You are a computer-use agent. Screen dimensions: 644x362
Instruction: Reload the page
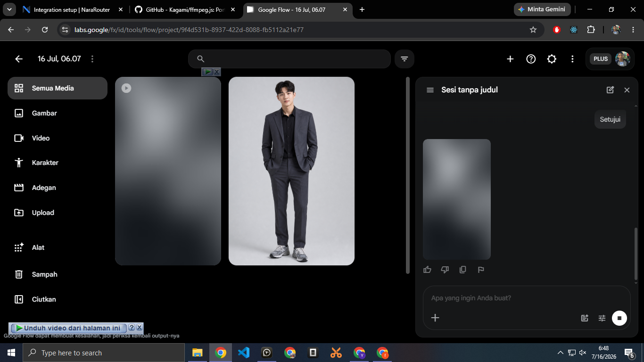(45, 30)
